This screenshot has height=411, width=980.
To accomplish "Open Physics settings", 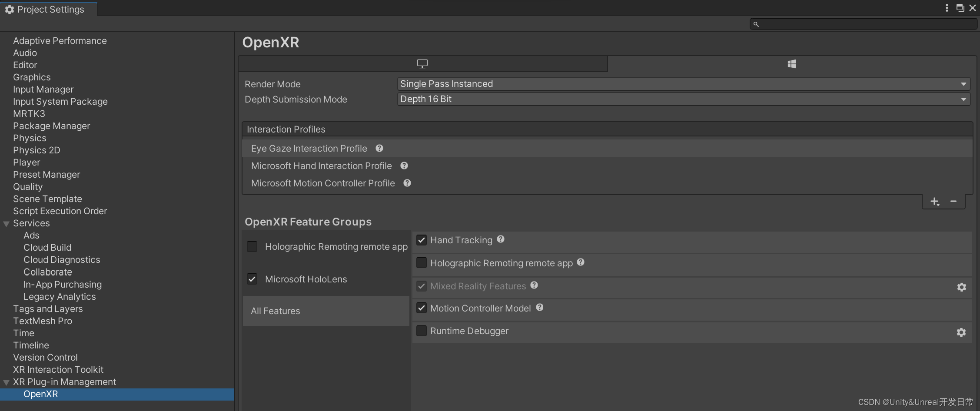I will [30, 138].
